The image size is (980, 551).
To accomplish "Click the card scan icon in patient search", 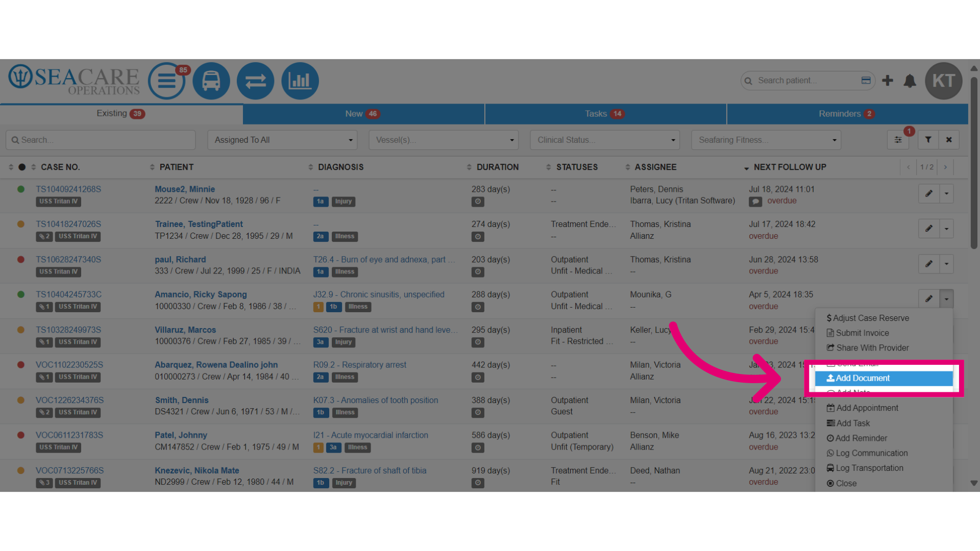I will coord(866,81).
